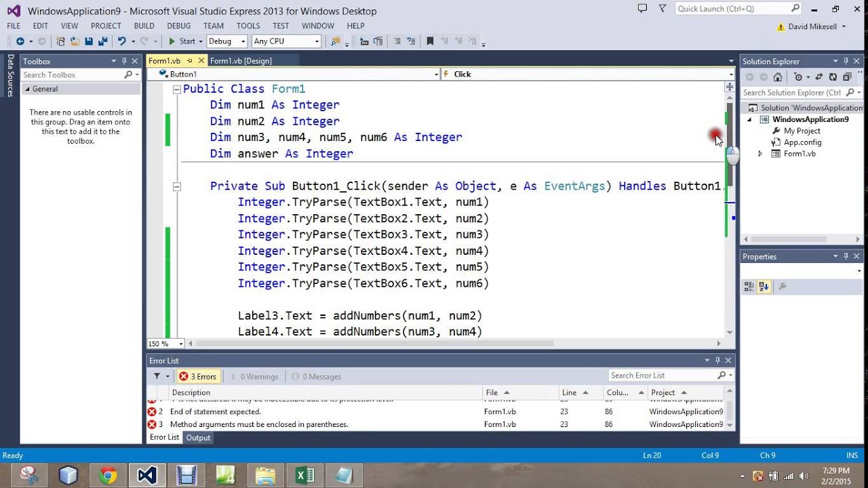Collapse the Public Class Form1 code region
The width and height of the screenshot is (868, 488).
tap(176, 89)
